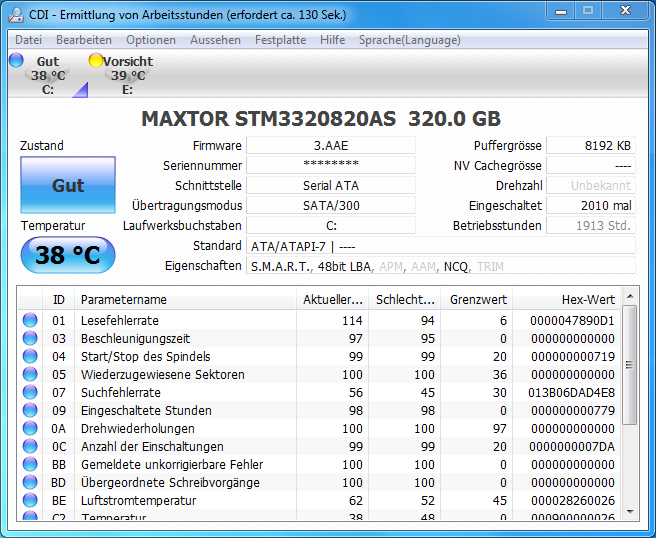Open the Bearbeiten menu
Viewport: 656px width, 538px height.
[84, 40]
